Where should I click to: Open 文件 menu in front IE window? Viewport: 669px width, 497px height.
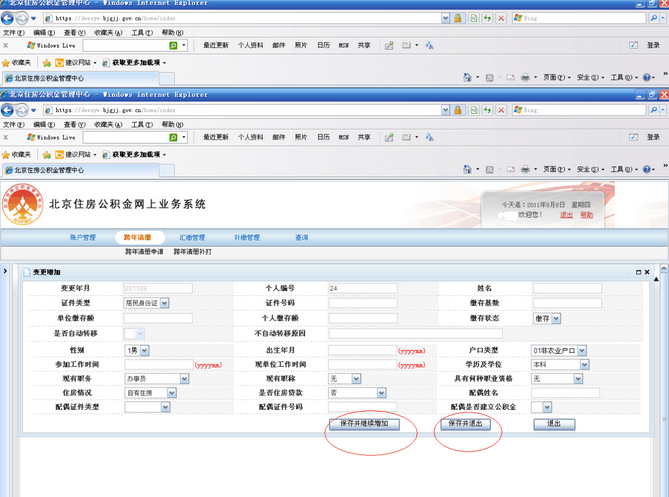coord(14,125)
